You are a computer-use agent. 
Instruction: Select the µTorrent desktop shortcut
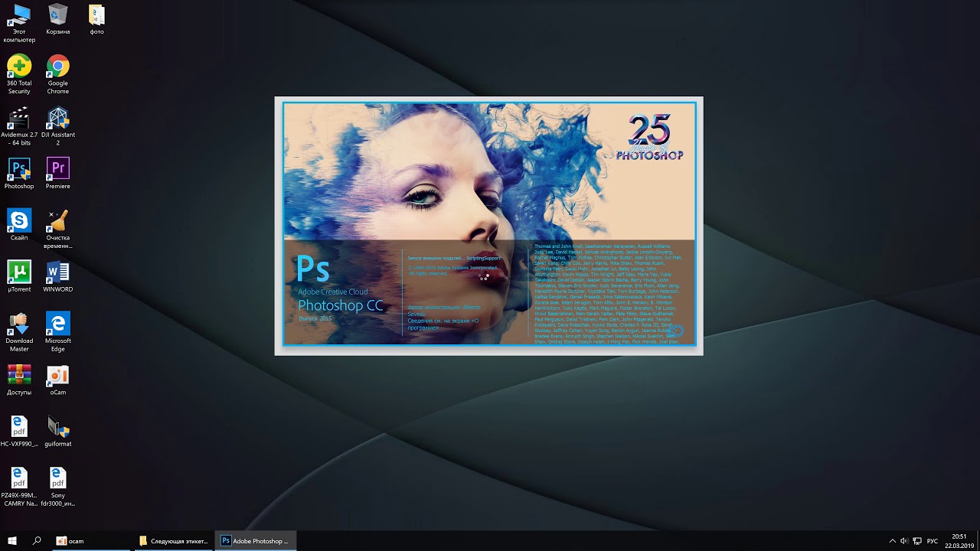click(x=19, y=277)
